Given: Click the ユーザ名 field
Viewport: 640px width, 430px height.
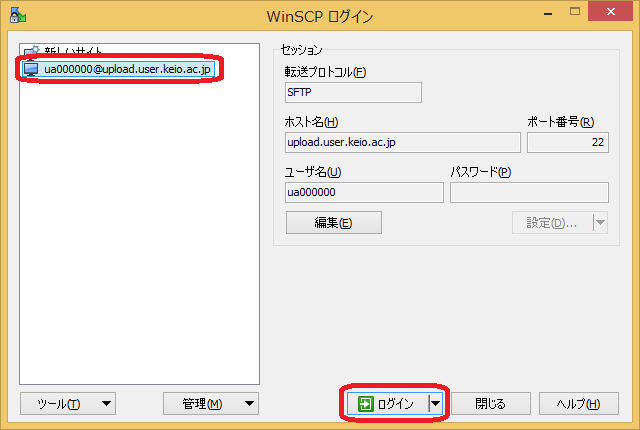Looking at the screenshot, I should coord(364,192).
